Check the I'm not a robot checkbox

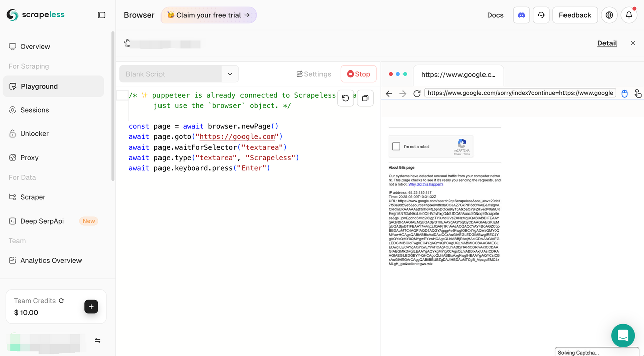click(396, 146)
